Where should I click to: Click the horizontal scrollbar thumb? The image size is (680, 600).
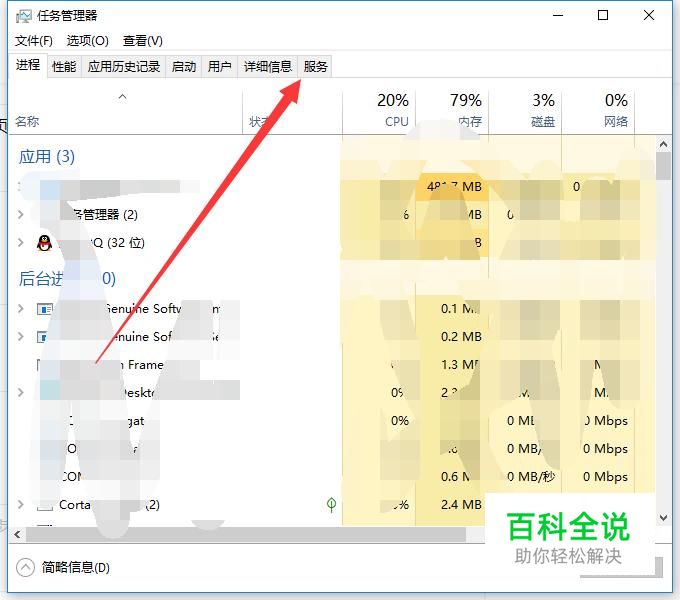click(246, 535)
